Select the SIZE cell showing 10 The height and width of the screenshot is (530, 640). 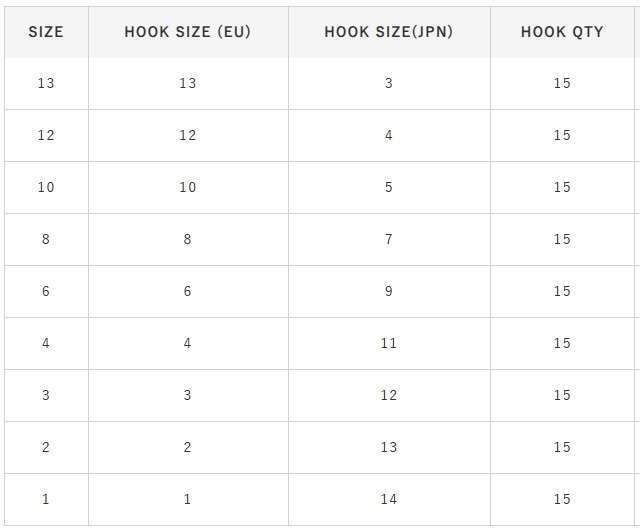point(46,187)
